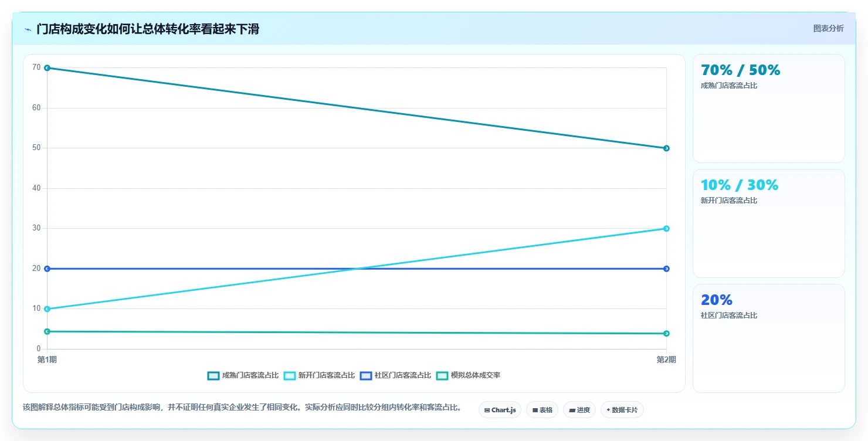Click the 模拟总体成交率 point at 第1期
Viewport: 868px width, 441px height.
click(x=47, y=331)
